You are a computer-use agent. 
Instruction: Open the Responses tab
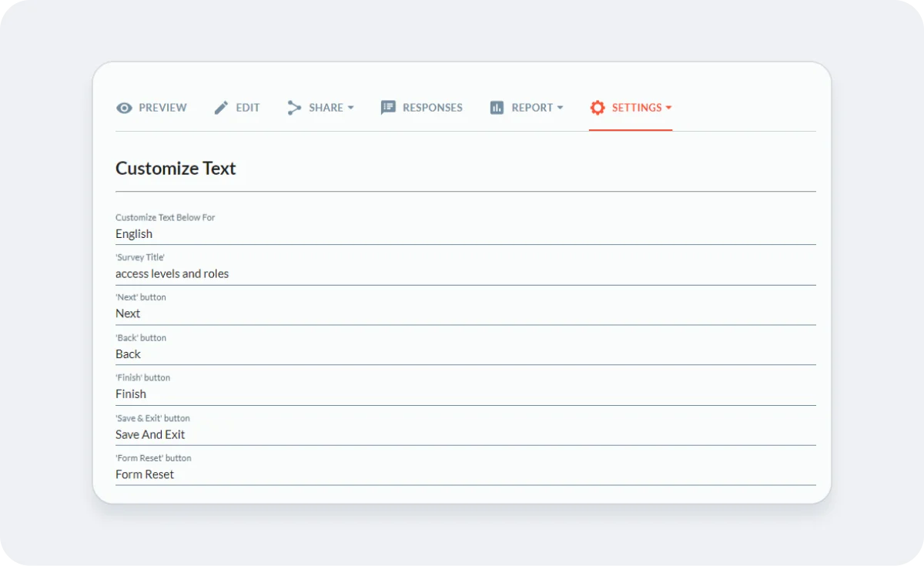(422, 108)
